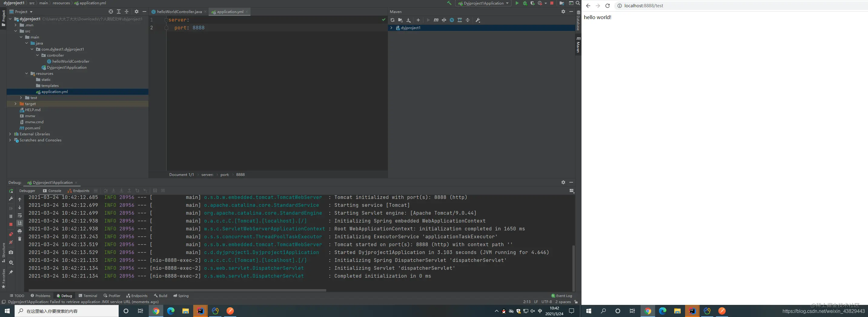The height and width of the screenshot is (317, 868).
Task: View breakpoints with the red circles icon
Action: 11,234
